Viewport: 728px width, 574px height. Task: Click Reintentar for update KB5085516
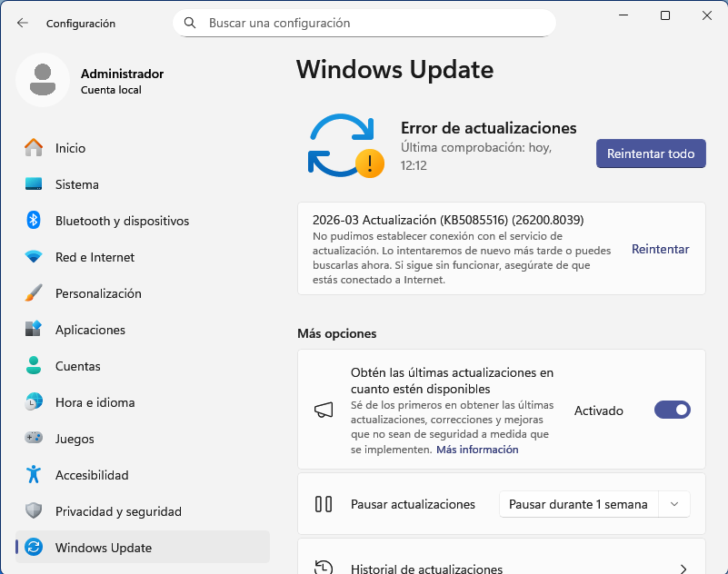660,249
